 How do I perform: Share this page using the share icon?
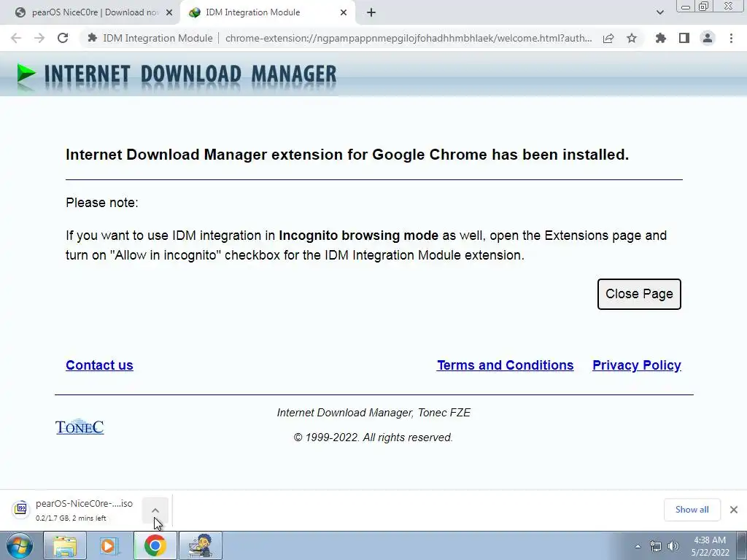[x=608, y=38]
